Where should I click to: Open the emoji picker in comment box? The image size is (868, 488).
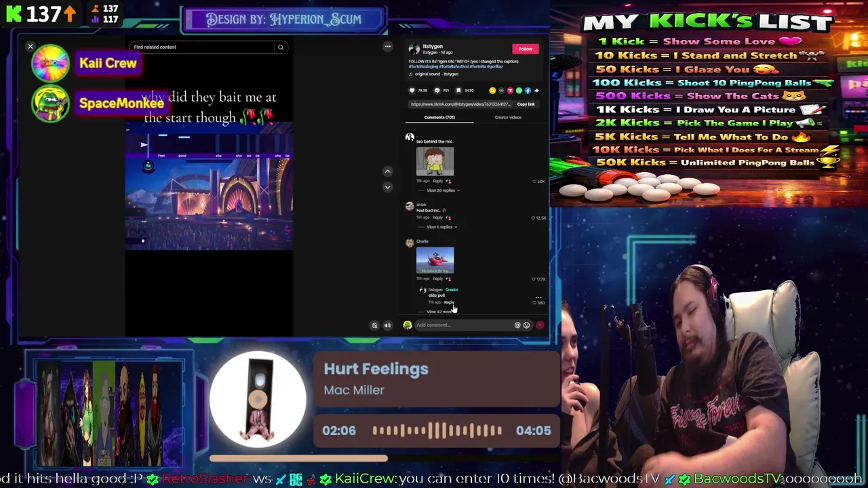[x=526, y=325]
